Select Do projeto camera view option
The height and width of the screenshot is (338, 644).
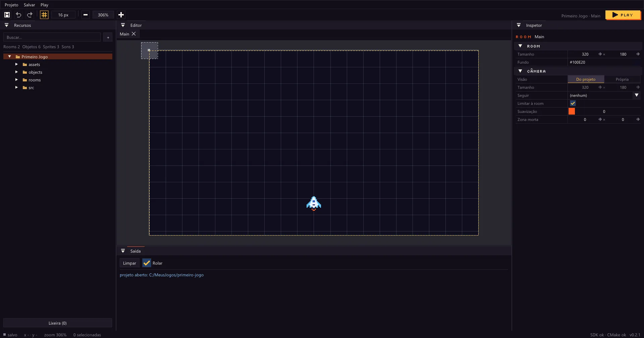586,79
